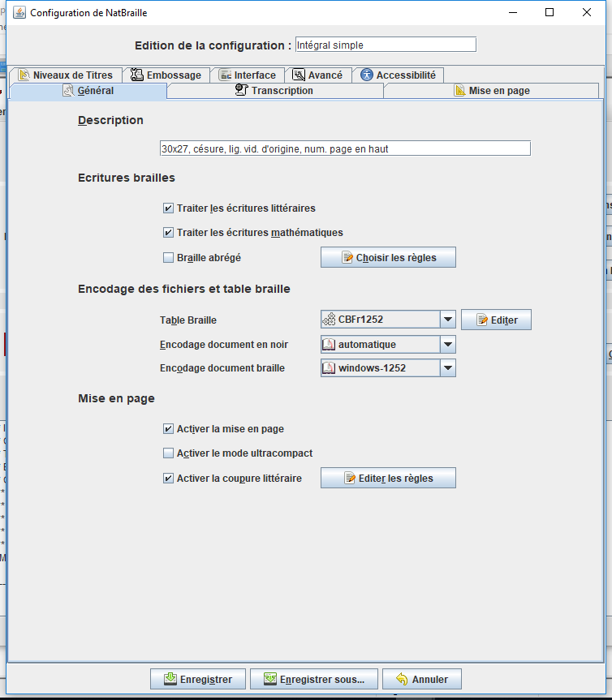Image resolution: width=612 pixels, height=700 pixels.
Task: Expand the Encodage document braille dropdown arrow
Action: (x=447, y=368)
